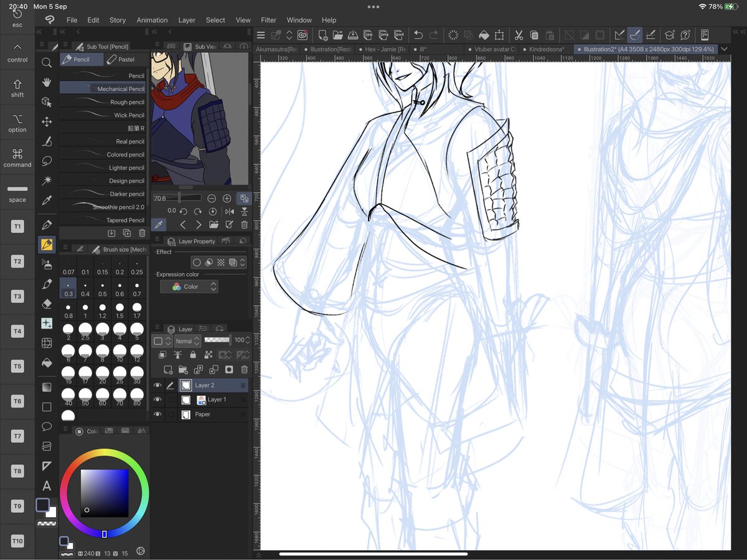Click the Cut scissors icon
The width and height of the screenshot is (747, 560).
click(518, 35)
